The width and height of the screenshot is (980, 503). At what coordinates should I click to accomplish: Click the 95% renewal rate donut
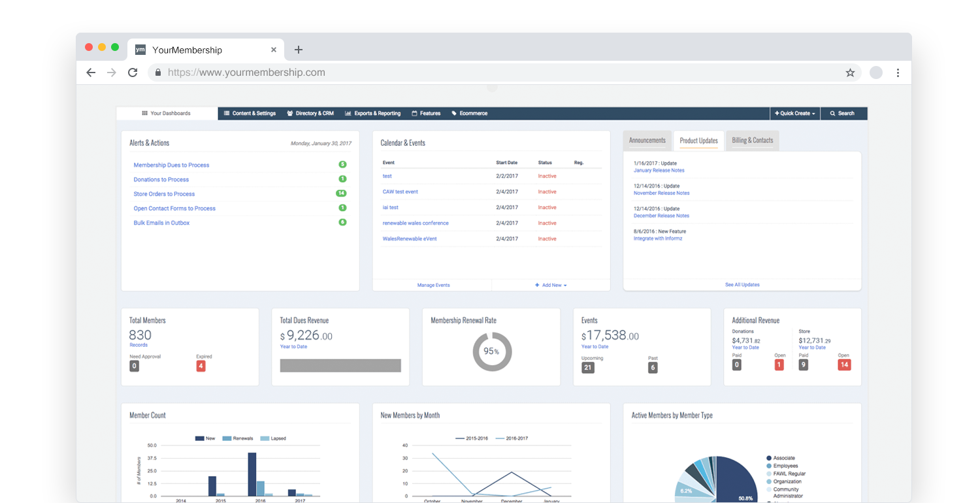tap(492, 351)
